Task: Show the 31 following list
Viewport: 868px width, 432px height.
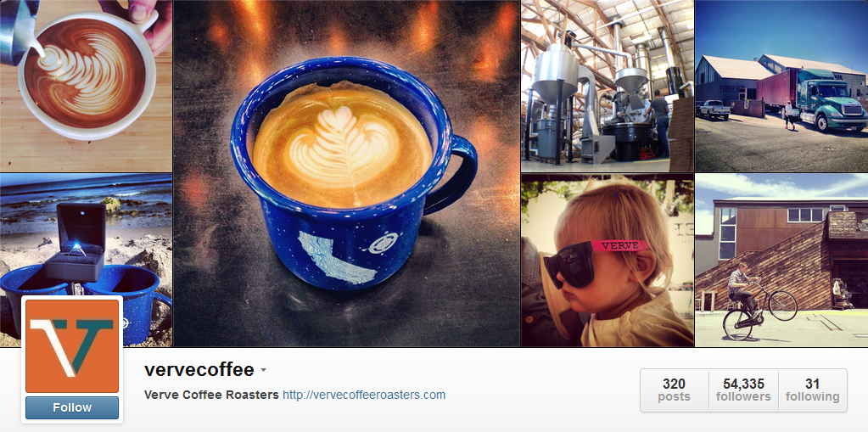Action: [x=812, y=390]
